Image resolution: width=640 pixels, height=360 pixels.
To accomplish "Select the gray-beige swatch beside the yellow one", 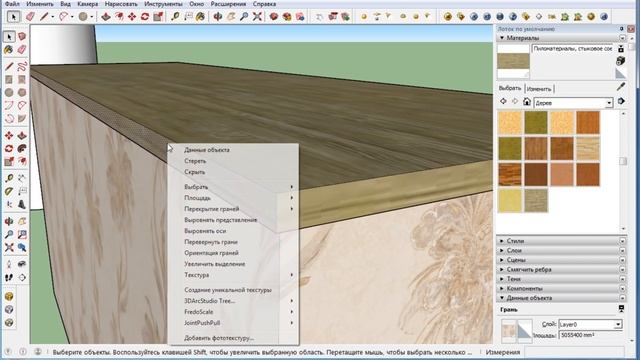I will [x=536, y=200].
